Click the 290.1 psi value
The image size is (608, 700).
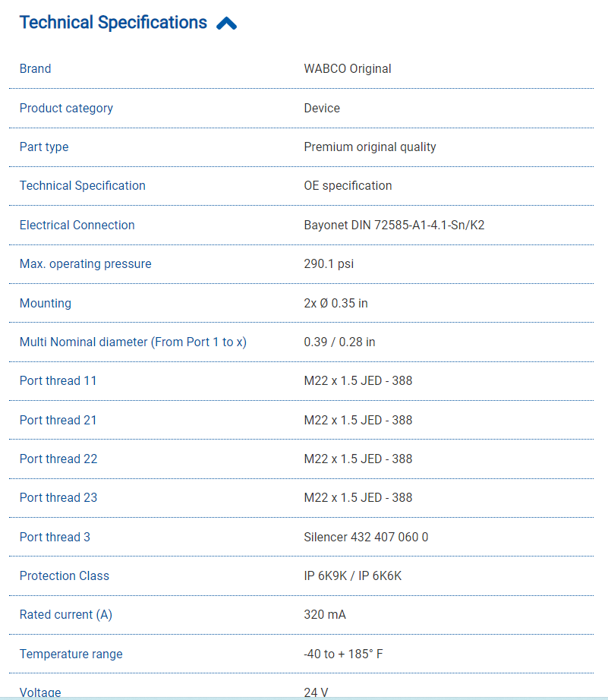pyautogui.click(x=329, y=264)
